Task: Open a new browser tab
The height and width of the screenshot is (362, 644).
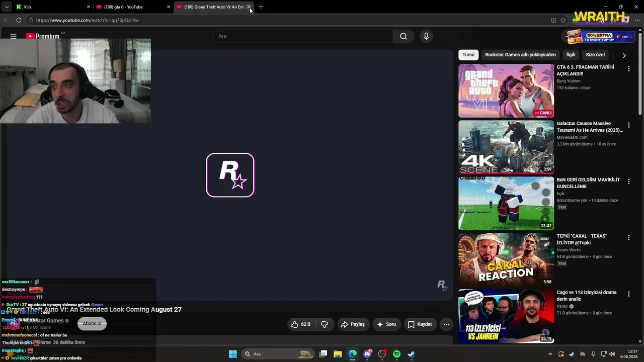Action: (261, 7)
